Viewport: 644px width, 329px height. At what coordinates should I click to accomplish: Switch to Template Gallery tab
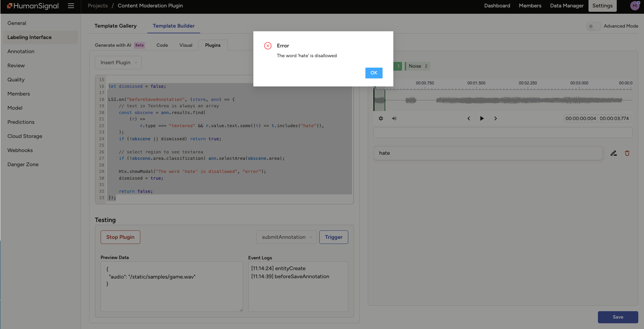(x=115, y=26)
